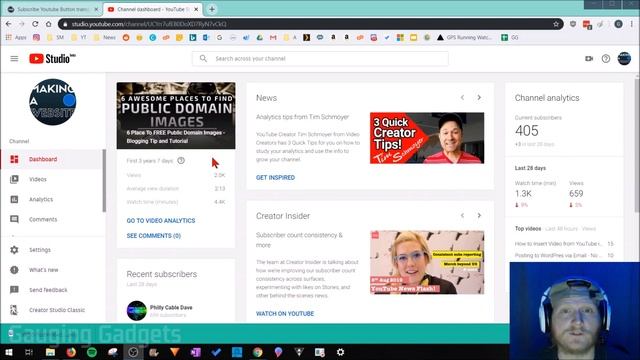The height and width of the screenshot is (360, 640).
Task: Open a new browser tab
Action: (x=212, y=9)
